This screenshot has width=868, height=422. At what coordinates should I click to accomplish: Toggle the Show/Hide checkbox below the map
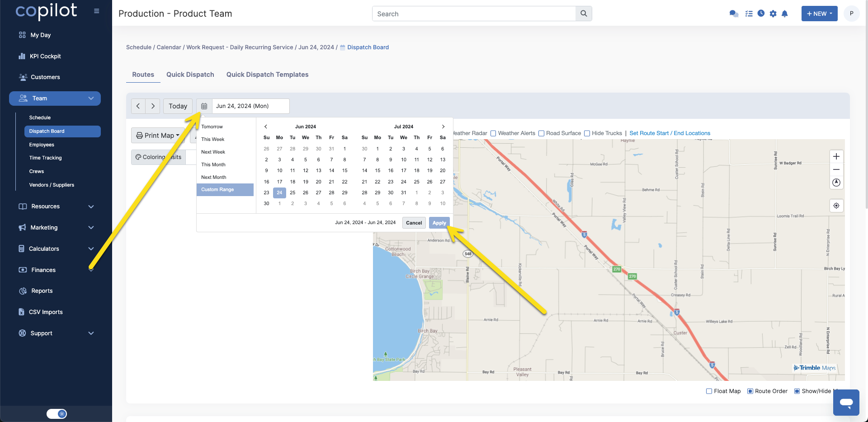[797, 391]
